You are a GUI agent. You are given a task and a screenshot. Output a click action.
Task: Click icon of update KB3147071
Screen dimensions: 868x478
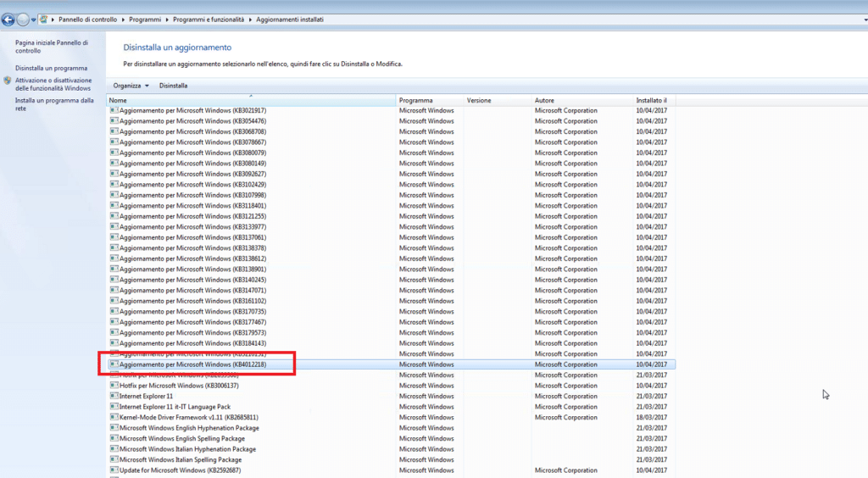pyautogui.click(x=114, y=290)
